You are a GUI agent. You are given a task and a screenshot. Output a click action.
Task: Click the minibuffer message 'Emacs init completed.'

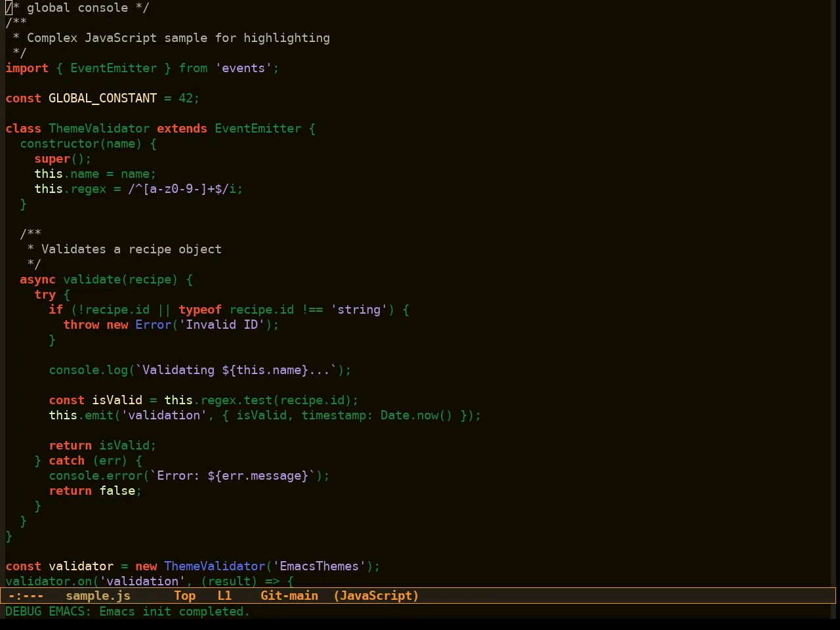coord(174,612)
